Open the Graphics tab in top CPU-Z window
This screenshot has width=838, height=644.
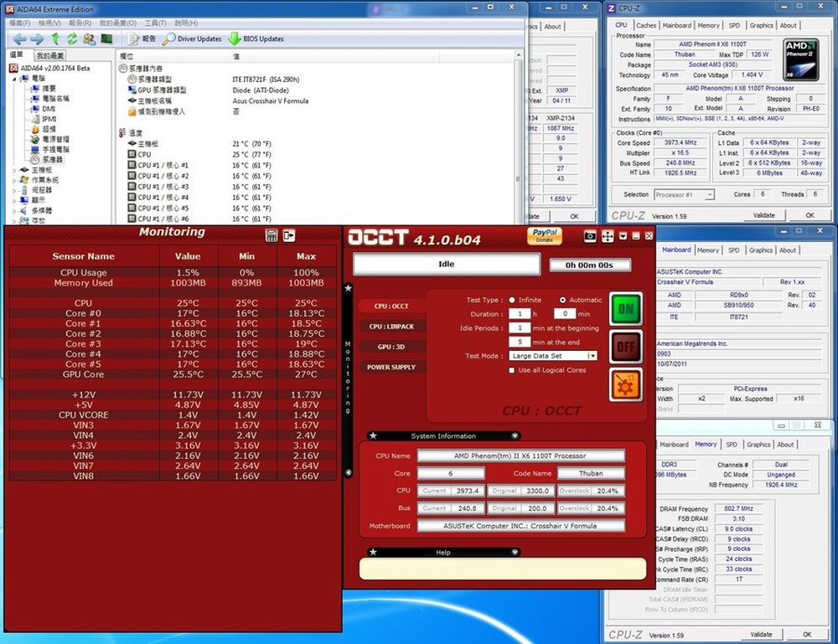click(761, 26)
